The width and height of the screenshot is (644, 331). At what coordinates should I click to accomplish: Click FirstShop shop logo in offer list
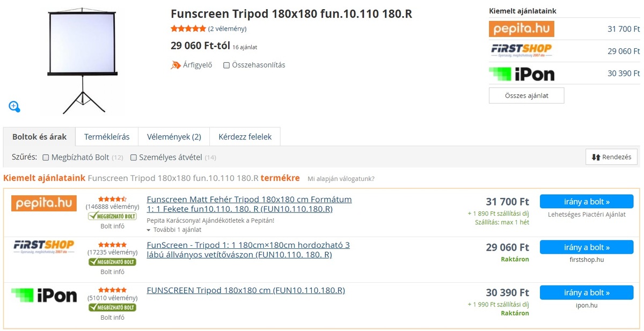coord(44,247)
